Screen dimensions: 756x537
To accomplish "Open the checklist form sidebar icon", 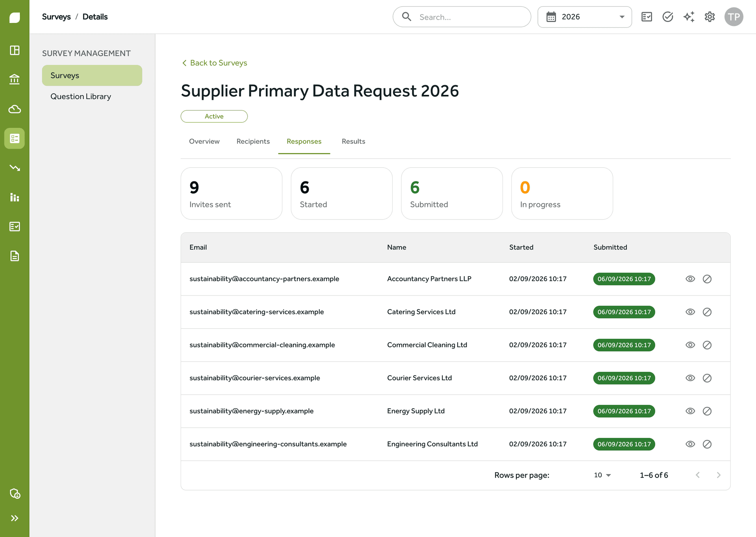I will tap(15, 227).
